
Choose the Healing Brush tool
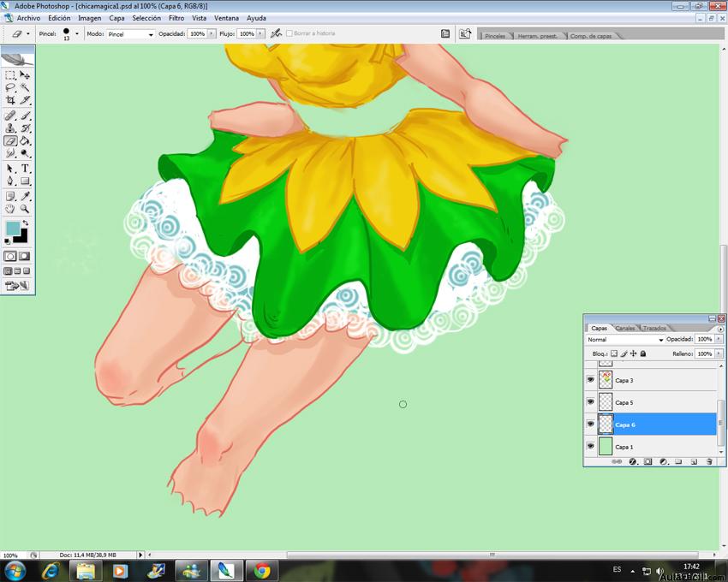coord(10,116)
